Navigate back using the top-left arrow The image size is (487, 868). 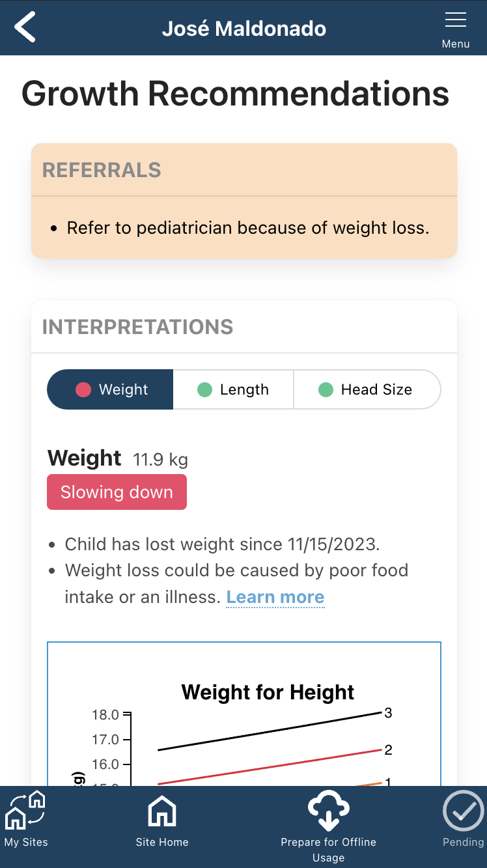(x=25, y=27)
